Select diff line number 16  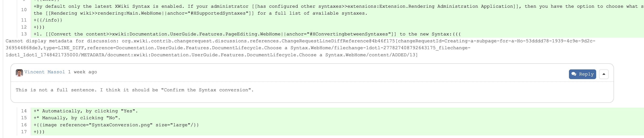pos(24,125)
